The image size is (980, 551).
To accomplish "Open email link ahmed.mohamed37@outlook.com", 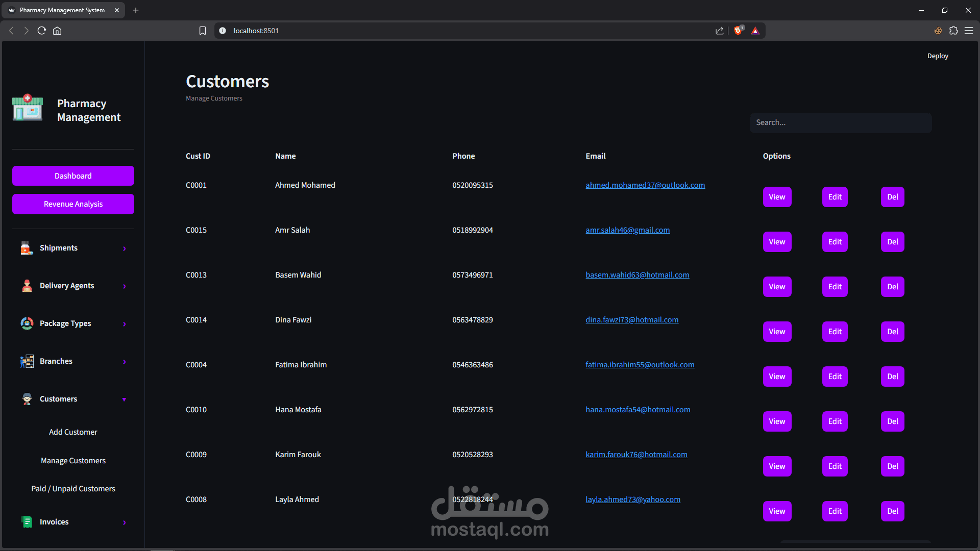I will [x=645, y=185].
